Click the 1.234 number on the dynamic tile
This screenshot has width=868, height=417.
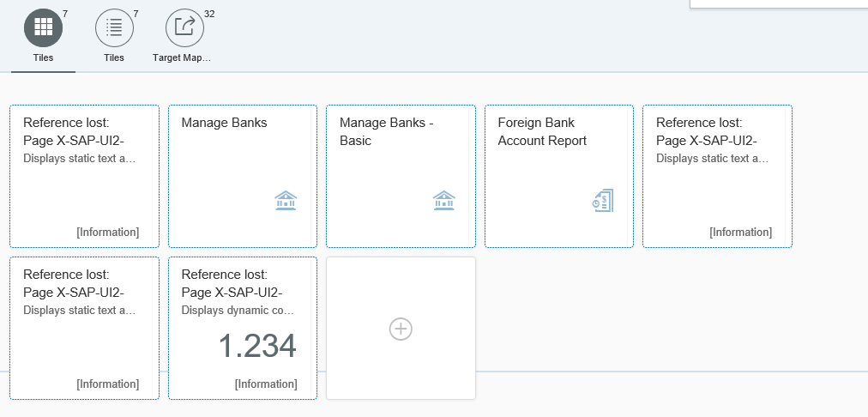pyautogui.click(x=257, y=346)
